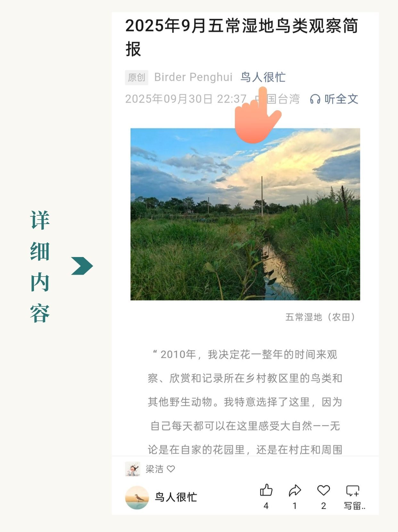Open 鸟人很忙 account name in footer

pos(176,497)
